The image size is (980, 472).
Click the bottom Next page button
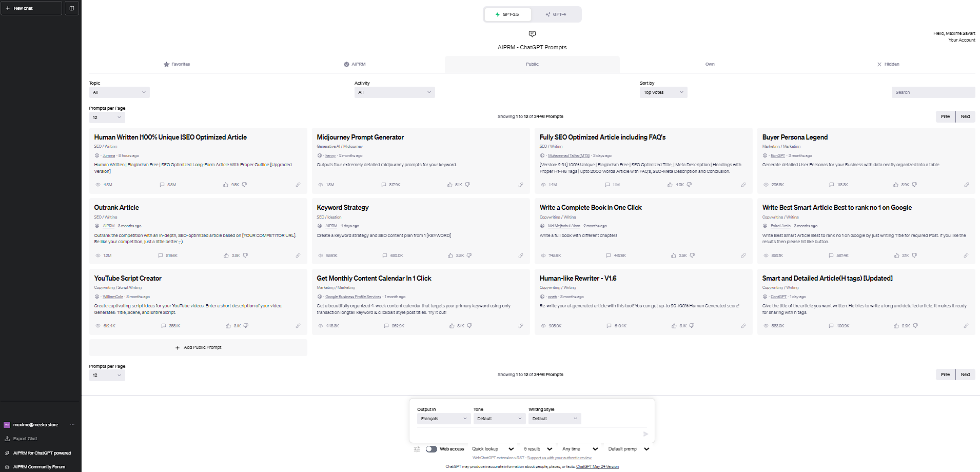965,375
